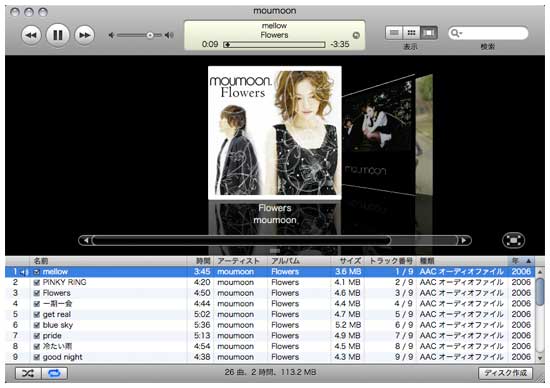Click the song progress bar
Screen dimensions: 550x388
click(x=274, y=45)
